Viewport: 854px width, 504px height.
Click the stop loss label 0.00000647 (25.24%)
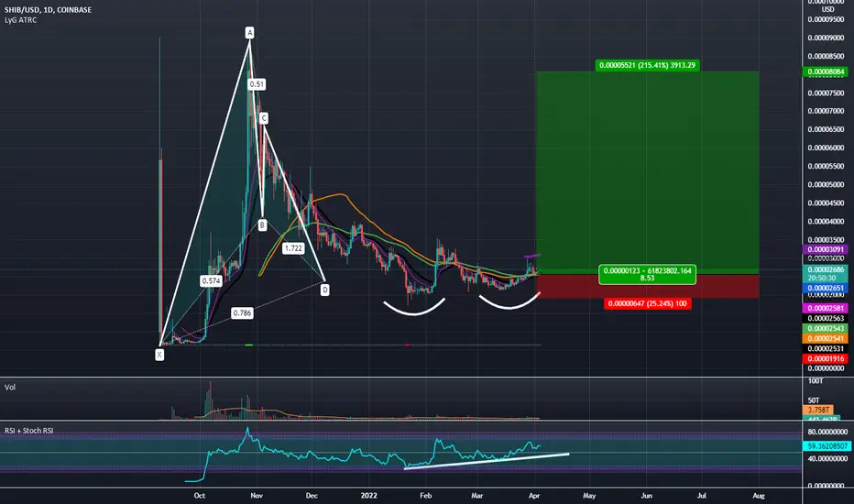(x=648, y=303)
